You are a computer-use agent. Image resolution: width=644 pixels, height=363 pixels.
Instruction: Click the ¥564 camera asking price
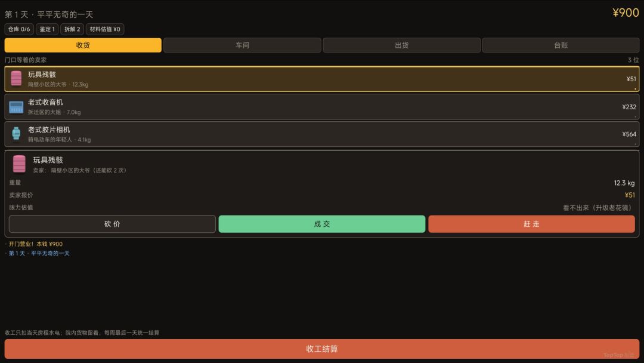629,134
